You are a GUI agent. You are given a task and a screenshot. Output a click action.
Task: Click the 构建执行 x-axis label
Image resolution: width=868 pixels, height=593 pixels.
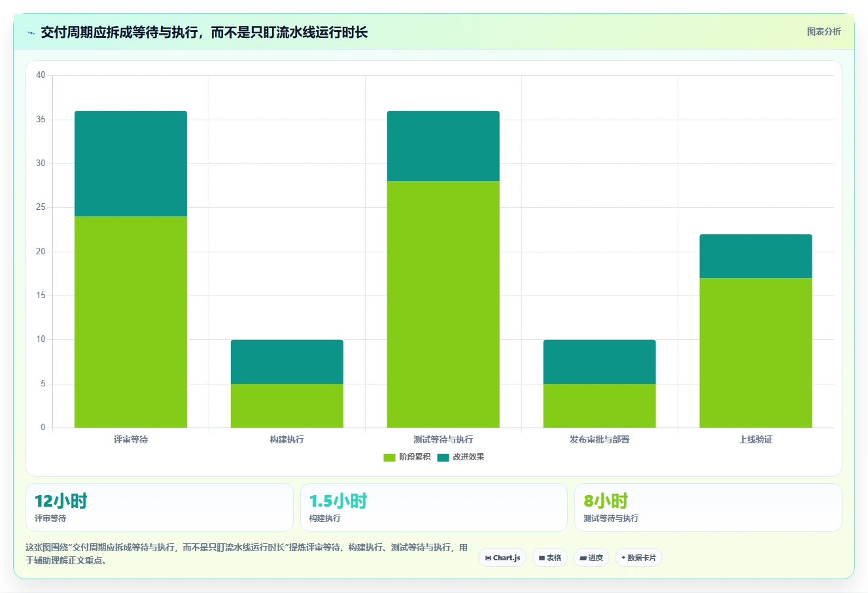[x=287, y=439]
